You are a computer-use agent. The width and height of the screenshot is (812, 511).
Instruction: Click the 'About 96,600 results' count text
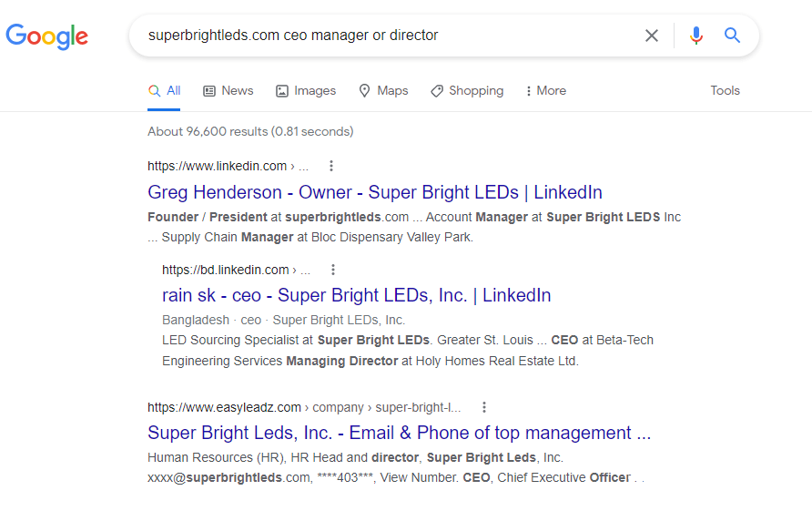pyautogui.click(x=250, y=131)
